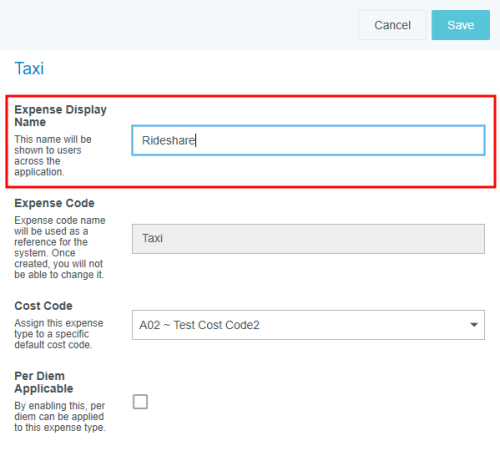
Task: Click the blue Taxi heading
Action: 29,69
